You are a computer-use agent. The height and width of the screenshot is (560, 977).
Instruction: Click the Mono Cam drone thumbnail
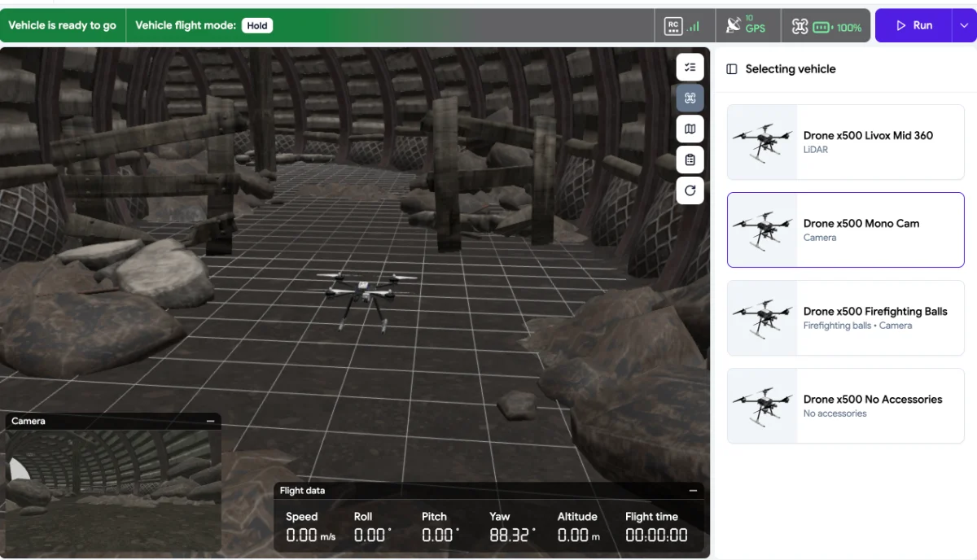point(762,230)
